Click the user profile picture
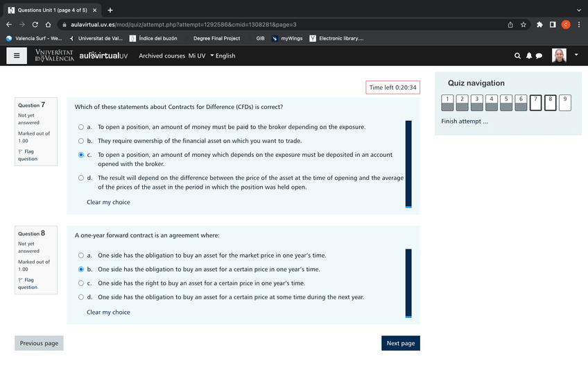Viewport: 588px width, 368px height. coord(559,56)
